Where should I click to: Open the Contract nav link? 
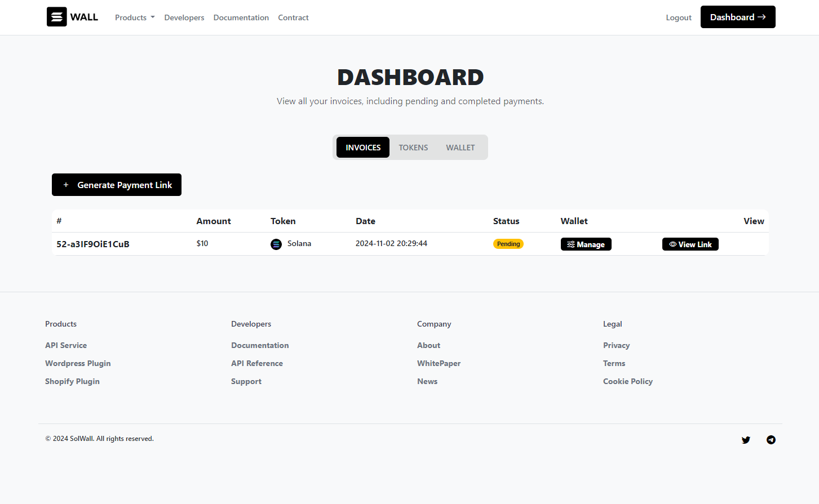coord(293,17)
